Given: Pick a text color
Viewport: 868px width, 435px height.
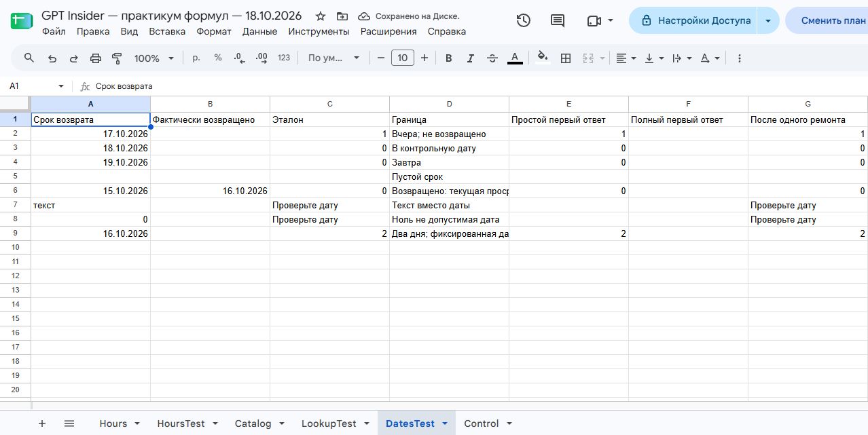Looking at the screenshot, I should click(515, 58).
